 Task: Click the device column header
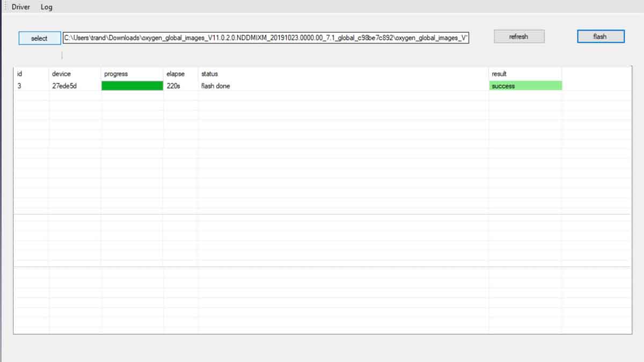tap(61, 74)
